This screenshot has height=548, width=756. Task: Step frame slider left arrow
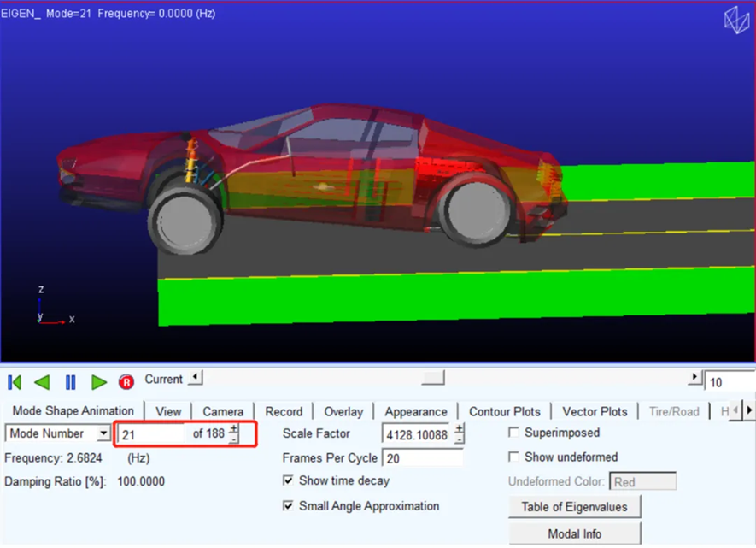click(x=196, y=377)
